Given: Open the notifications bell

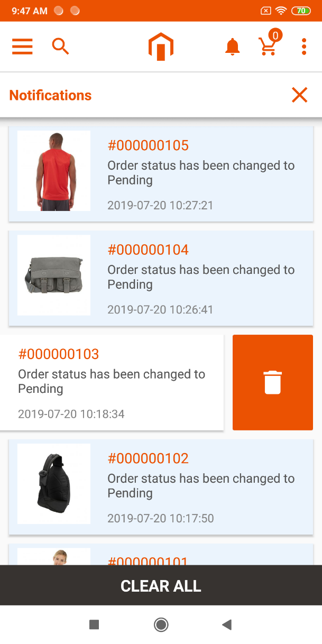Looking at the screenshot, I should coord(232,47).
